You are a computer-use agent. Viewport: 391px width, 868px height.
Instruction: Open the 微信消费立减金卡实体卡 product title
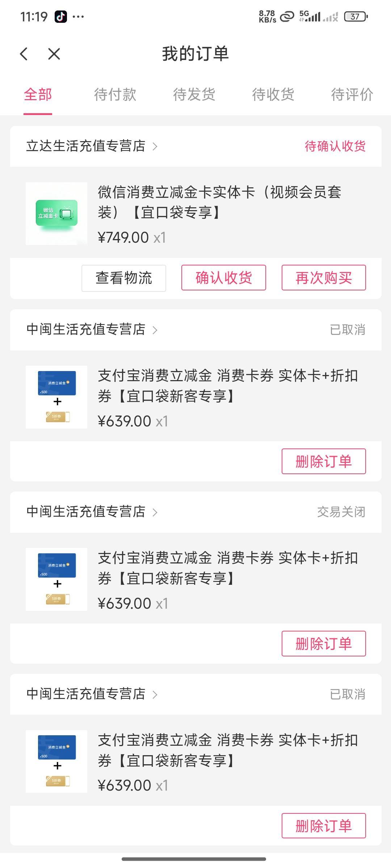point(219,202)
